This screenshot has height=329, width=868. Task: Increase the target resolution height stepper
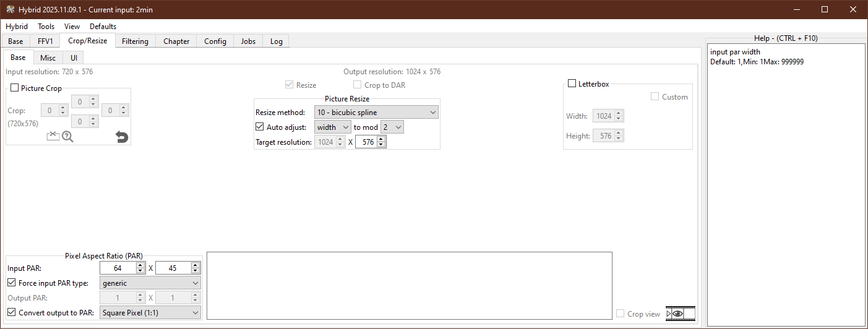pos(381,139)
